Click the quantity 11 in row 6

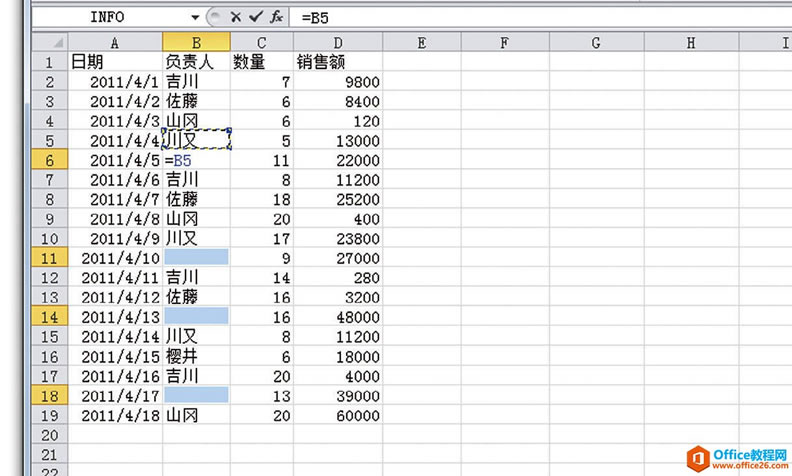click(262, 160)
